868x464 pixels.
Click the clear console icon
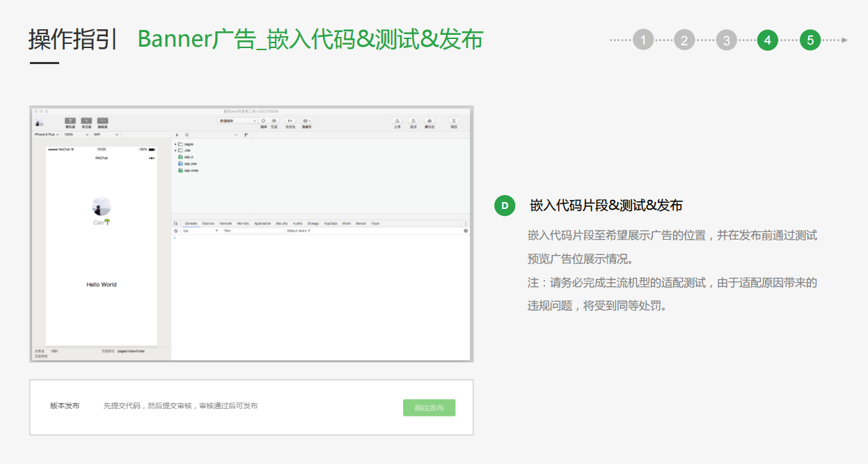point(175,231)
